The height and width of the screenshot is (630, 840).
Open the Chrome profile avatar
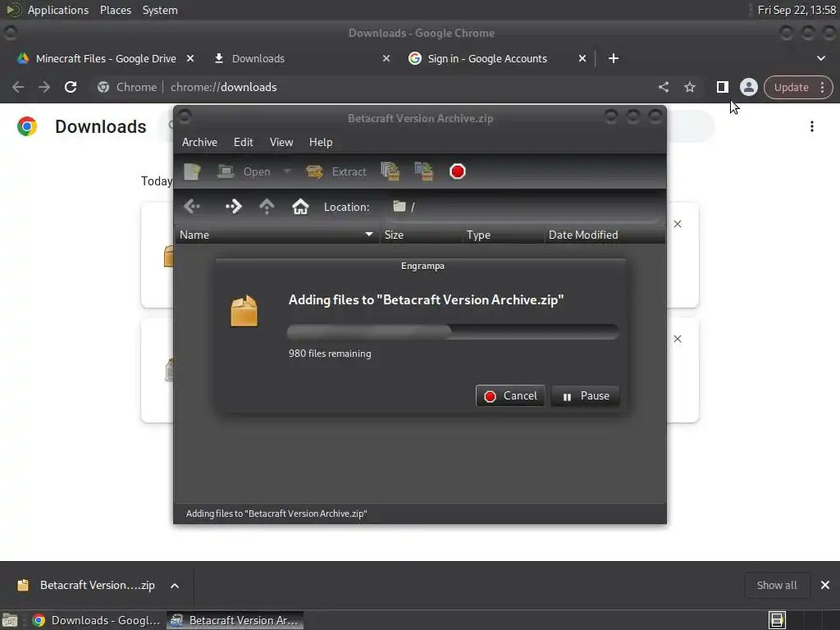click(x=748, y=87)
